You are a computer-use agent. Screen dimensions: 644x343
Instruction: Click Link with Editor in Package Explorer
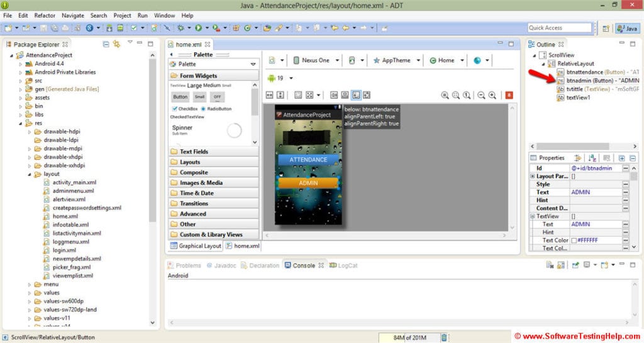coord(117,44)
